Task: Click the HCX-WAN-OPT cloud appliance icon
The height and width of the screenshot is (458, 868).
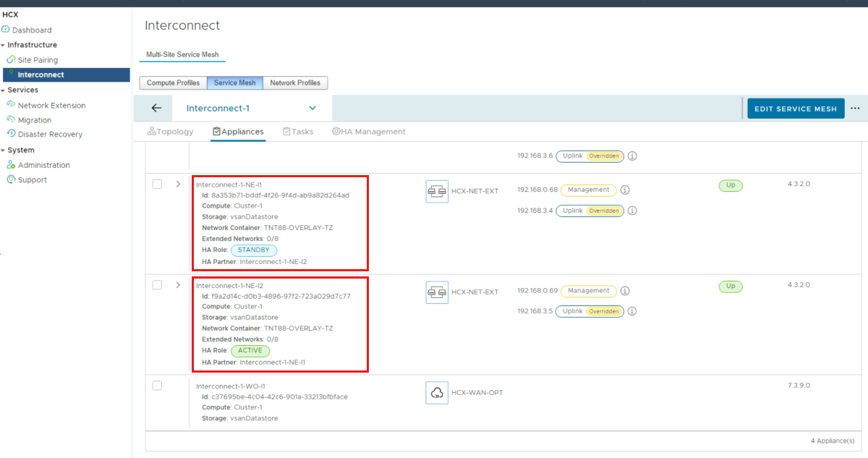Action: point(437,393)
